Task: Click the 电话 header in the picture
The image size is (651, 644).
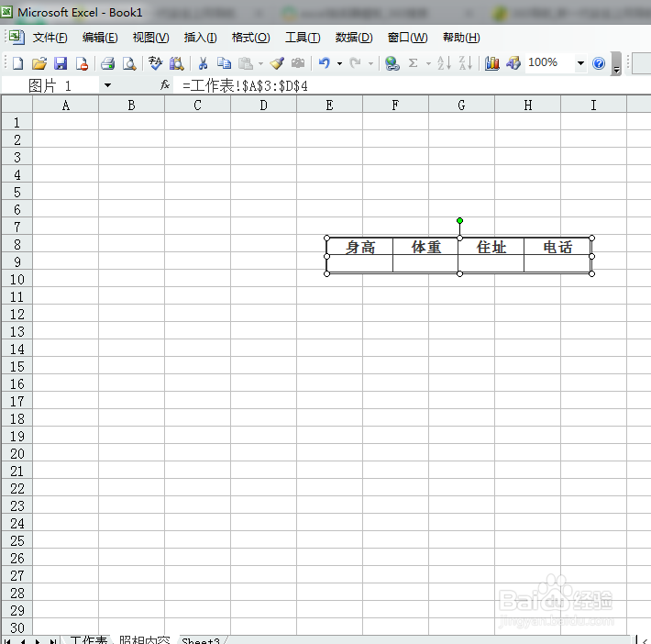Action: coord(557,247)
